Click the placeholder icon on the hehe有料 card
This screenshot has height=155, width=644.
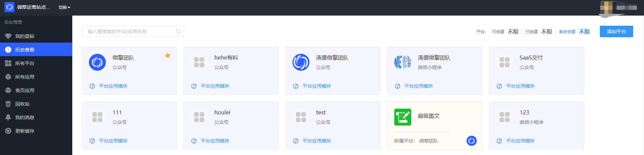click(199, 62)
